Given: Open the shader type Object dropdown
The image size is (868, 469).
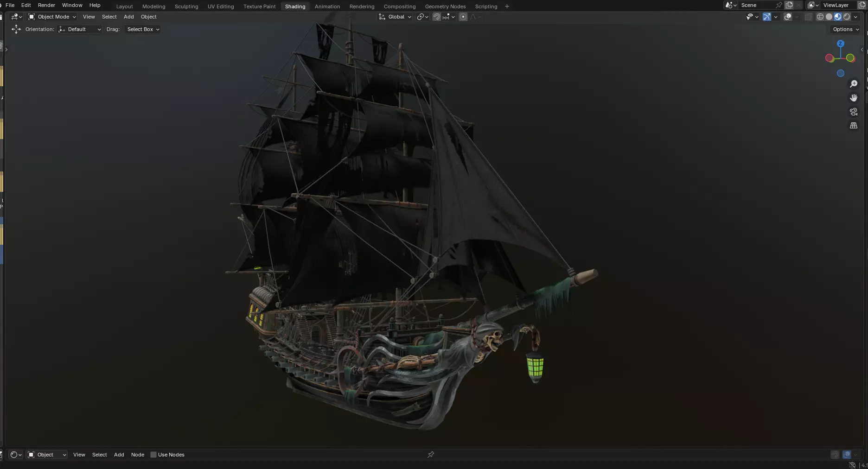Looking at the screenshot, I should (47, 455).
